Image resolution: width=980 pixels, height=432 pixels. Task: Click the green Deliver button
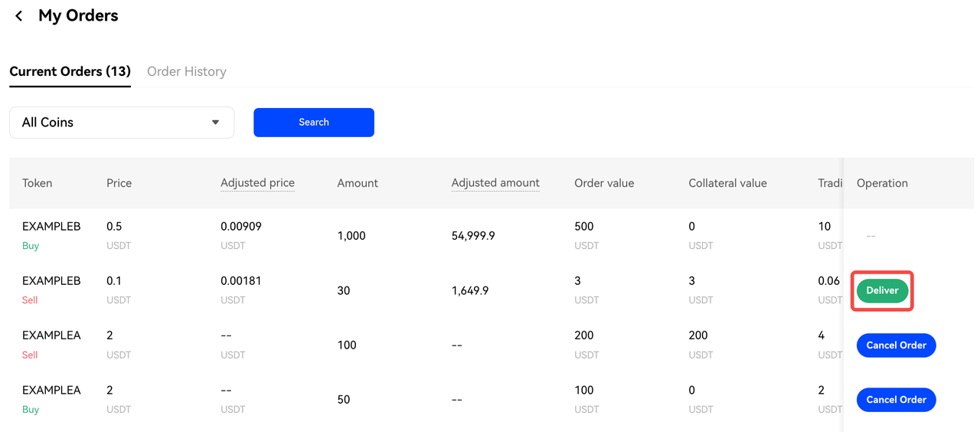click(x=882, y=291)
